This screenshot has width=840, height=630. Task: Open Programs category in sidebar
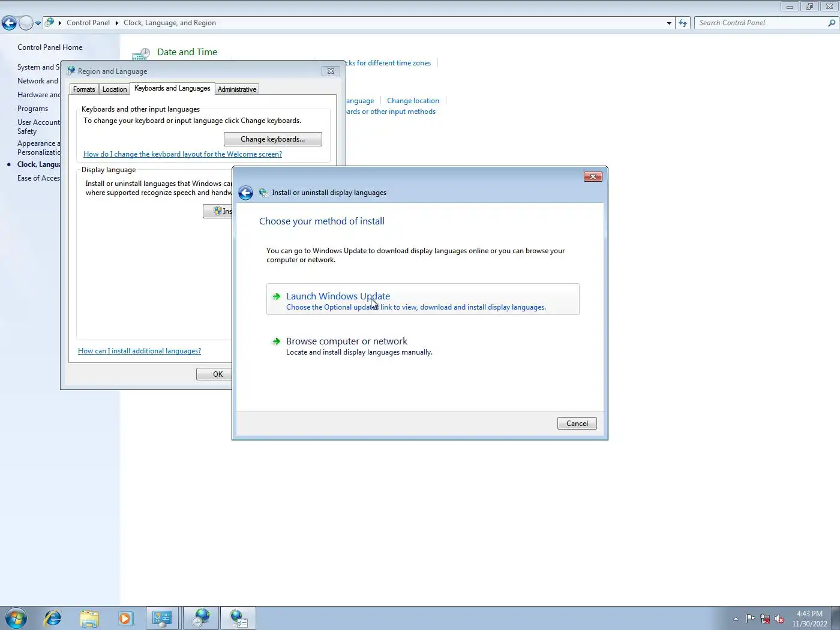[32, 109]
